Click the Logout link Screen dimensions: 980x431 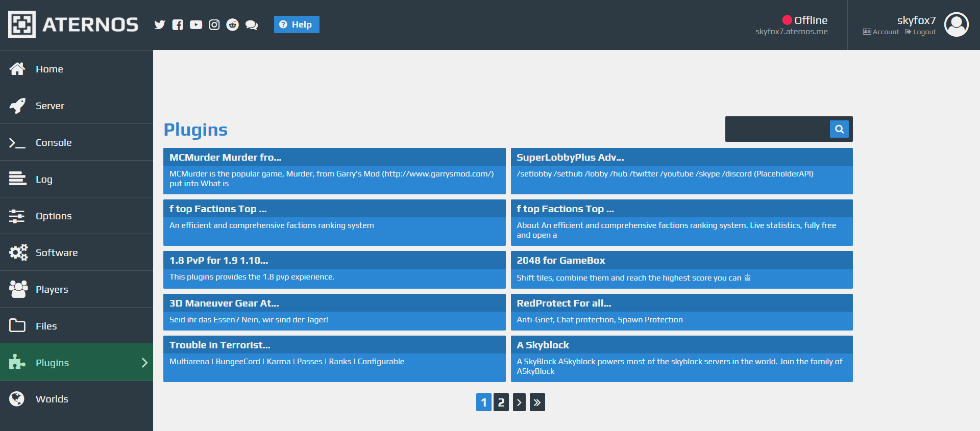920,32
